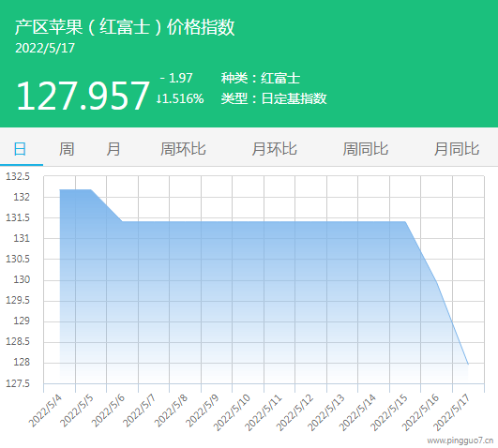
Task: Click the 127.957 index value
Action: (x=83, y=96)
